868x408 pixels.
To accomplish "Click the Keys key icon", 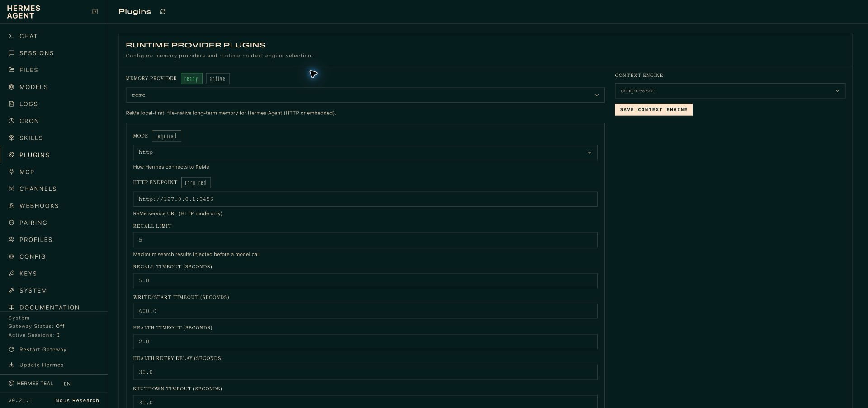I will coord(12,274).
